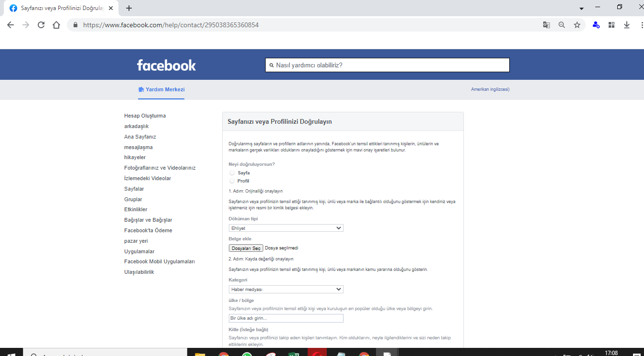Screen dimensions: 644x356
Task: Open the Kategori dropdown showing Haber medyası
Action: (x=286, y=289)
